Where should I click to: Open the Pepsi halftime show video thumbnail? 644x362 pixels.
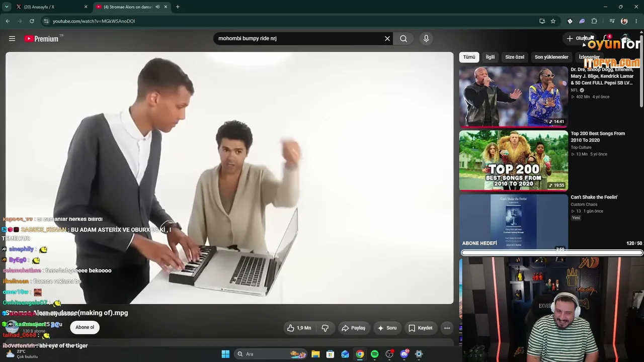pyautogui.click(x=513, y=97)
